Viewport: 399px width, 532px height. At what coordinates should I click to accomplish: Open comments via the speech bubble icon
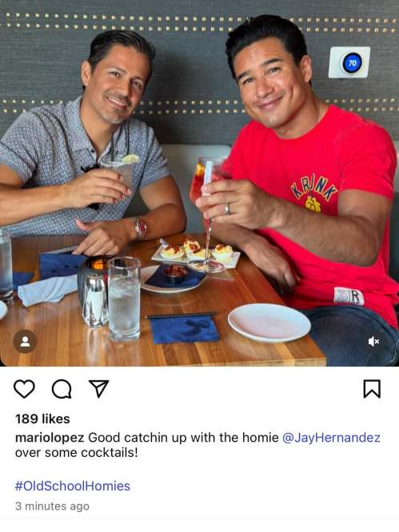[62, 389]
